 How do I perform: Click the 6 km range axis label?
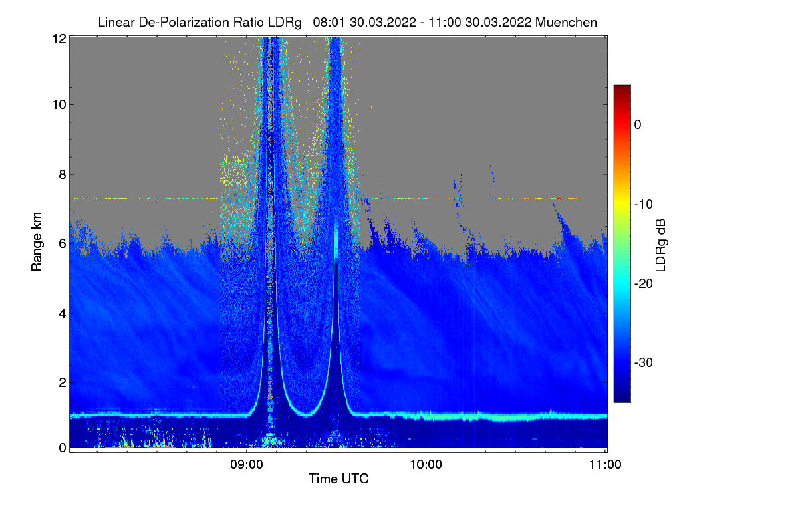62,243
